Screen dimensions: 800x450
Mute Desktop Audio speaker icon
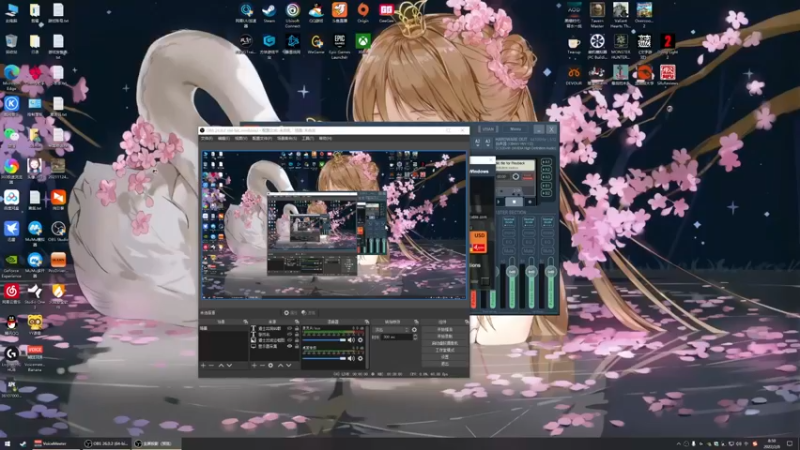pyautogui.click(x=351, y=358)
